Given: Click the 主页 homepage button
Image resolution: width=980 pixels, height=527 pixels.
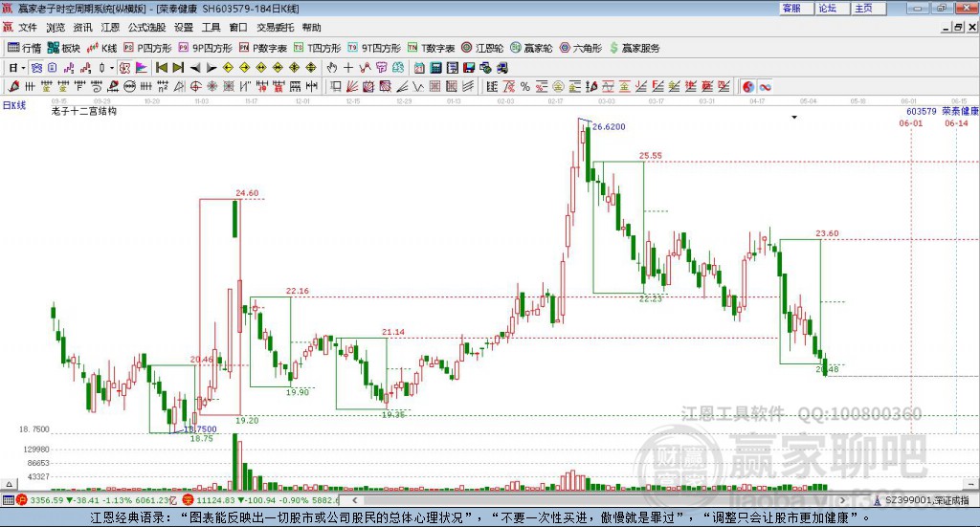Looking at the screenshot, I should coord(869,8).
